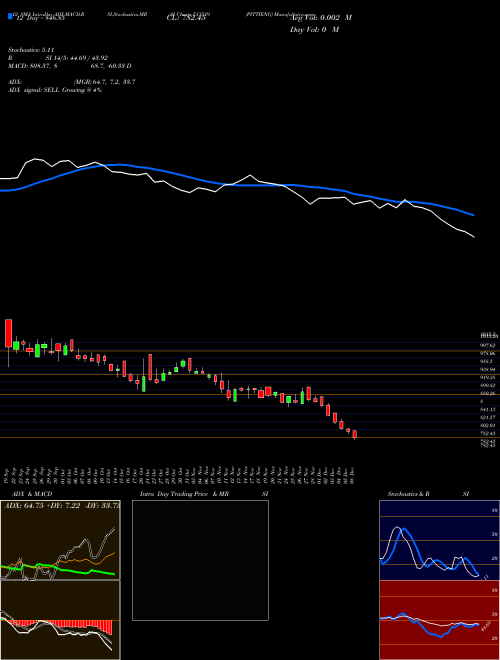
Task: Click the ADX signal: SELL Growing text
Action: tap(55, 90)
